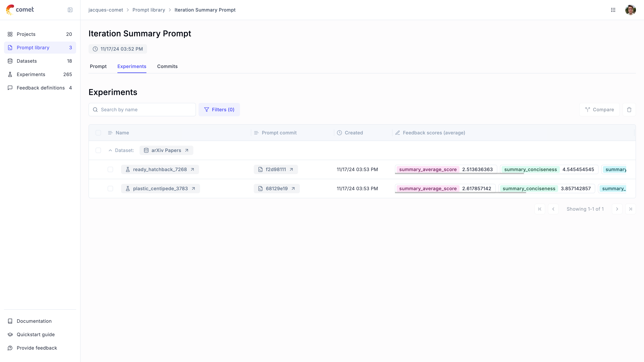
Task: Open the apps grid menu icon
Action: click(x=613, y=10)
